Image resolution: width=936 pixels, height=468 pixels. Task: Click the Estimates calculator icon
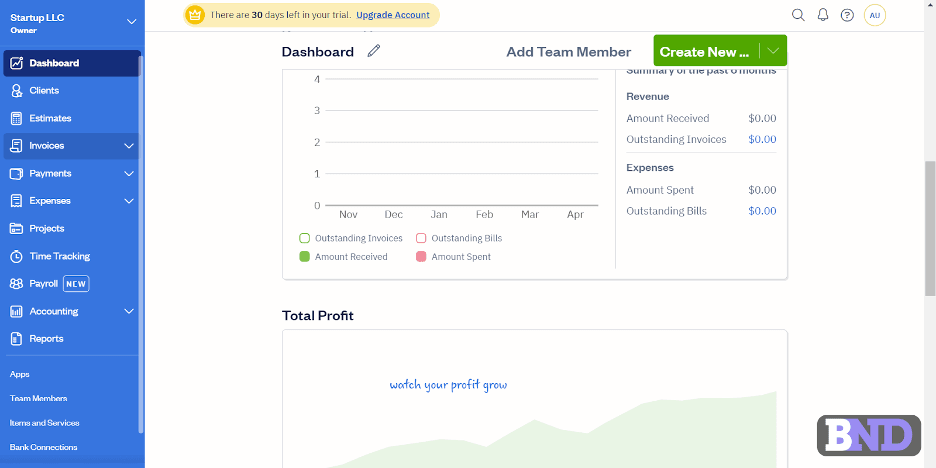coord(17,118)
